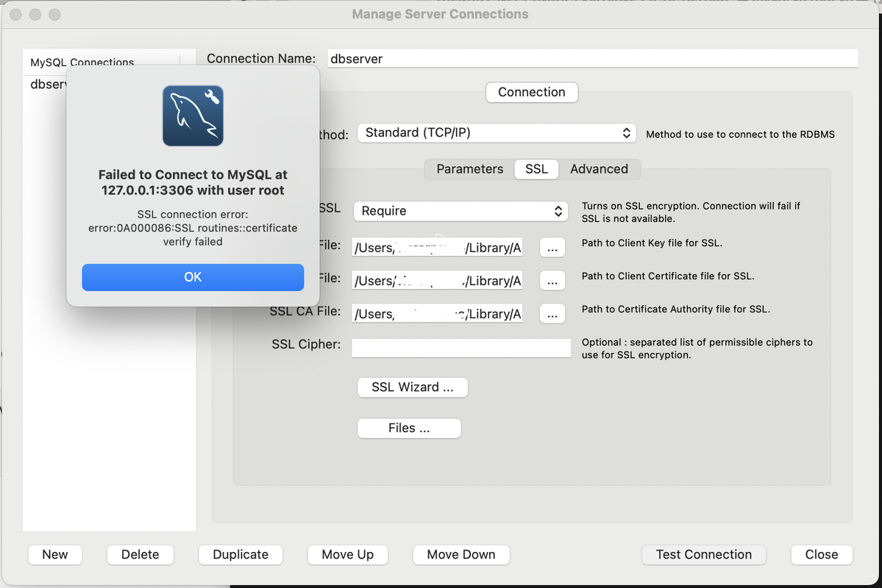882x588 pixels.
Task: Browse for the certificate authority file
Action: tap(552, 315)
